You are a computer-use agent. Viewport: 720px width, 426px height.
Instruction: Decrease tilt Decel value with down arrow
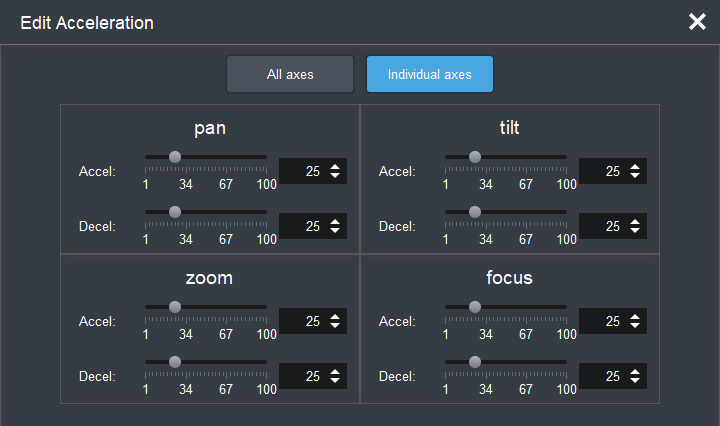[634, 231]
